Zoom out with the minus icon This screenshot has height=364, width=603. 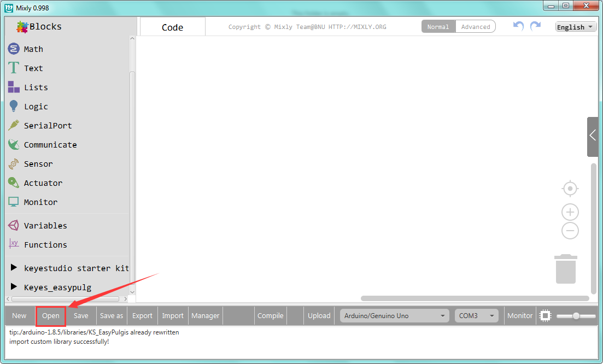tap(570, 231)
